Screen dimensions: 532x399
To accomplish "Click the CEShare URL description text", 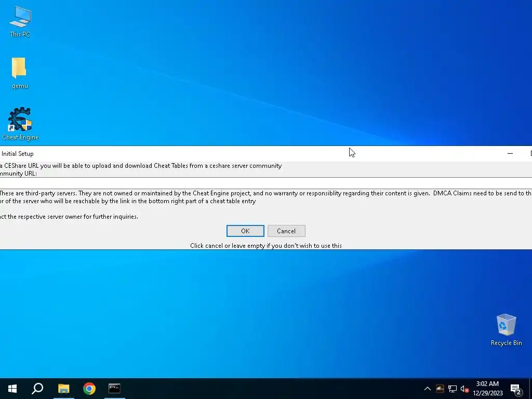I will click(x=141, y=166).
